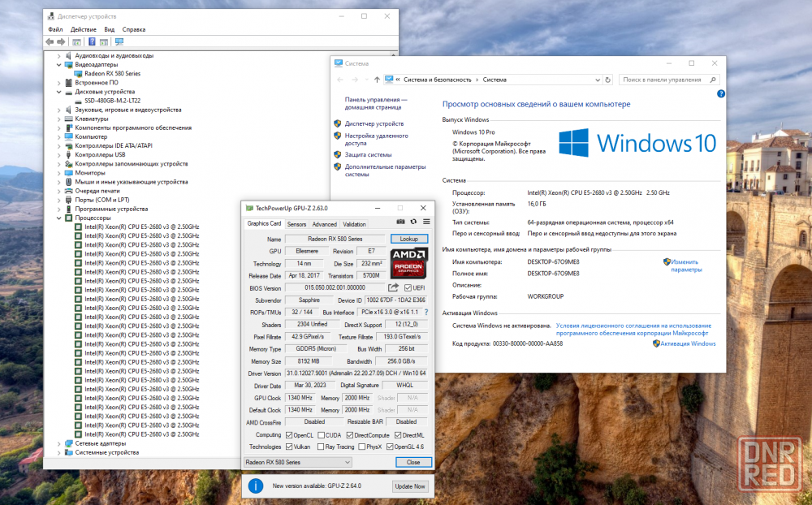Toggle the UEFI checkbox in GPU-Z
812x505 pixels.
click(408, 288)
